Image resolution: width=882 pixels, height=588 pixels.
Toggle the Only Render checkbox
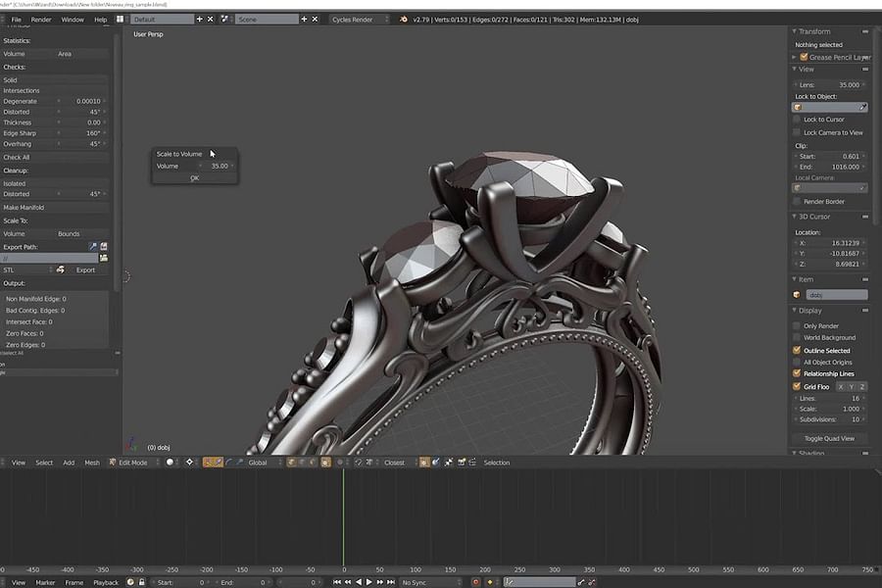coord(795,325)
